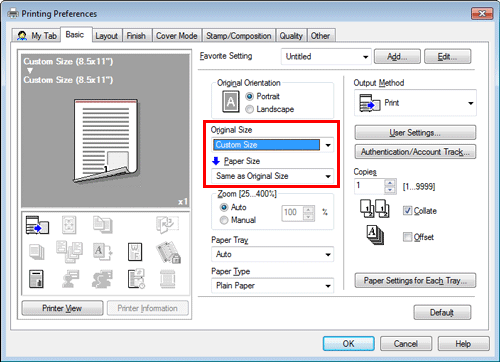
Task: Click the person icon on My Tab
Action: [22, 36]
